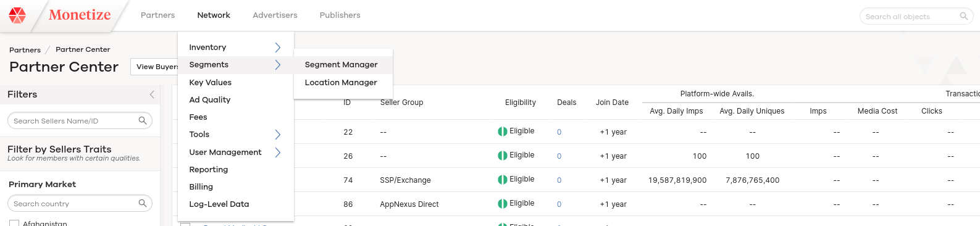
Task: Click the search magnifier in top bar
Action: point(963,16)
